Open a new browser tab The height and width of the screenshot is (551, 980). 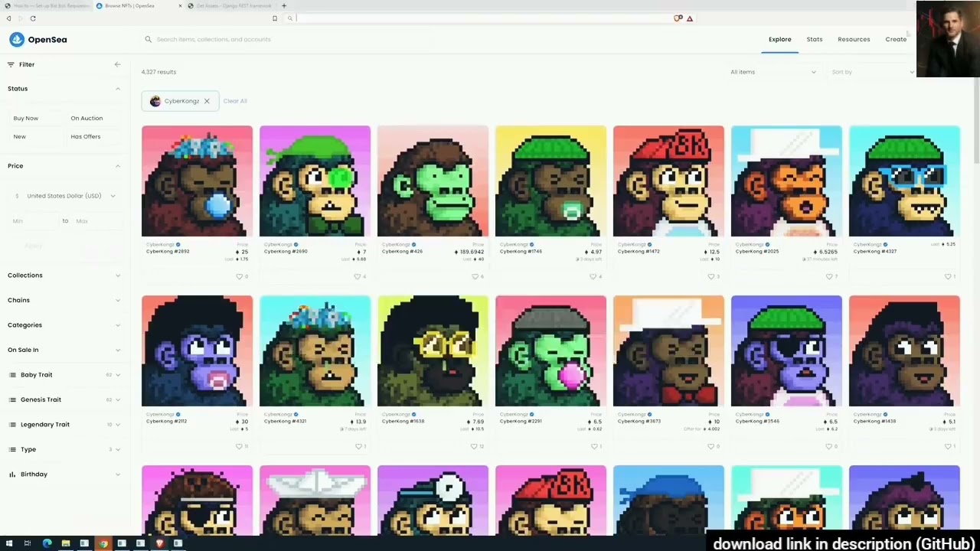coord(284,5)
